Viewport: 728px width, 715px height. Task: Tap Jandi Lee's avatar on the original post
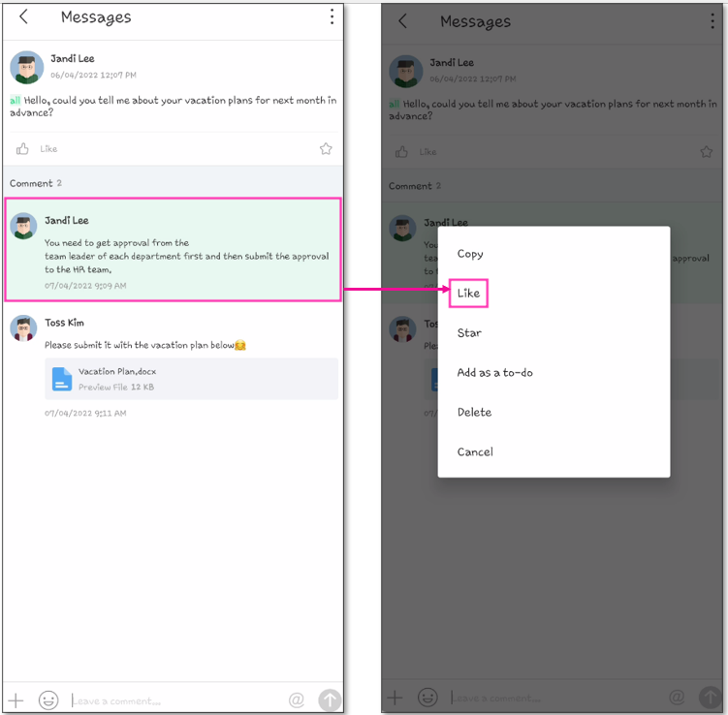pyautogui.click(x=26, y=67)
